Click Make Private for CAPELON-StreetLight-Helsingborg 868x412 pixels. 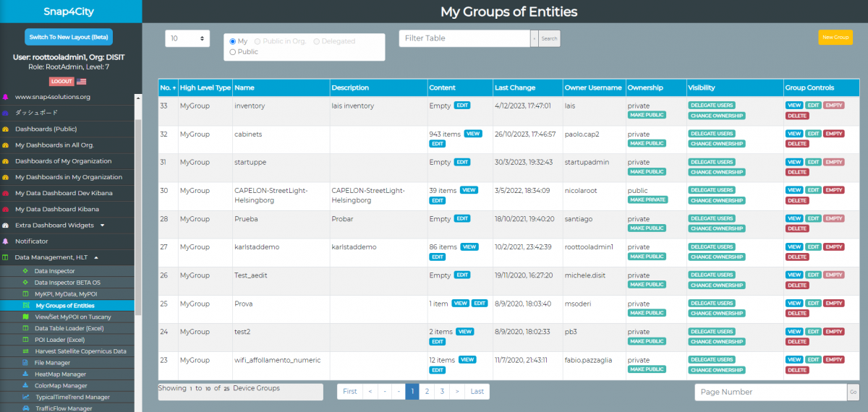pos(647,199)
